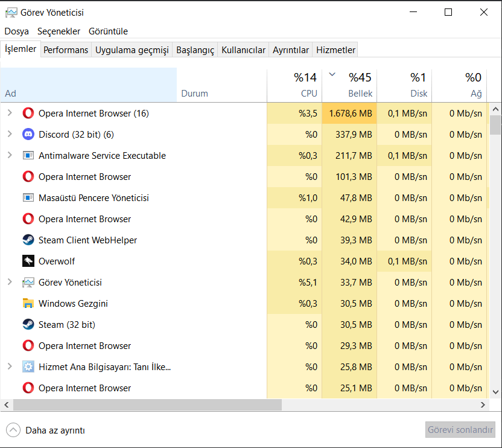Viewport: 502px width, 448px height.
Task: Sort by the Disk column header
Action: [405, 85]
